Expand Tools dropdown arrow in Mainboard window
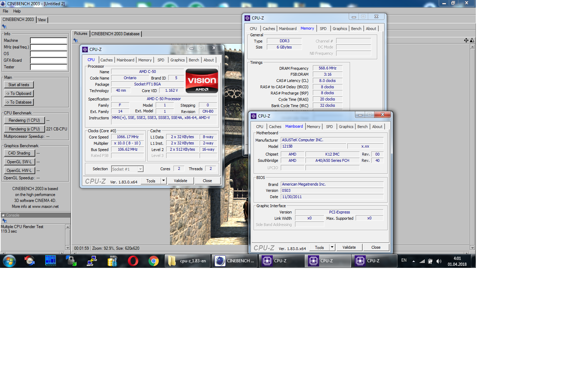 332,247
